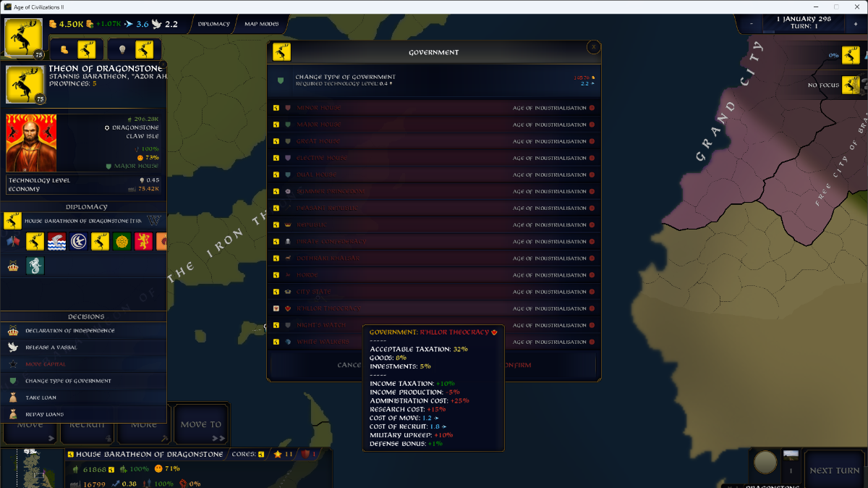
Task: Open the Map Modes tab
Action: 261,24
